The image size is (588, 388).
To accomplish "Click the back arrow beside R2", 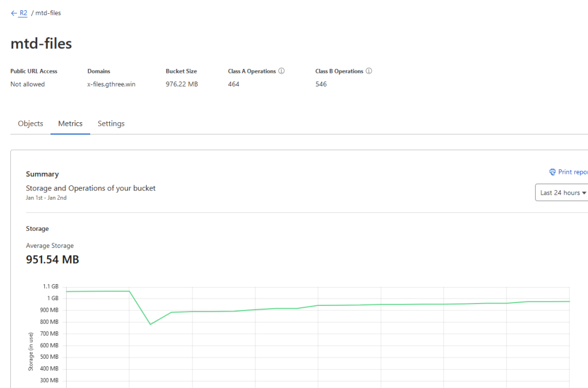I will [14, 13].
